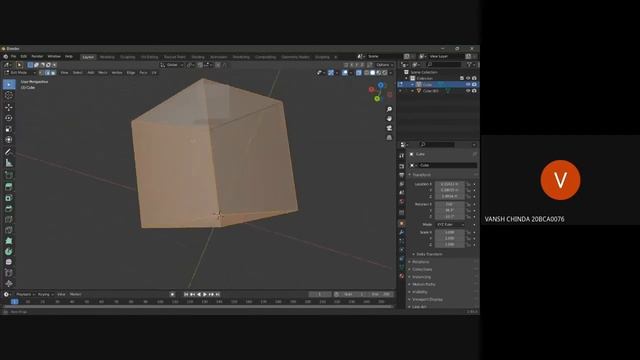Hide the Cube with its eye icon in outliner
640x360 pixels.
(468, 84)
